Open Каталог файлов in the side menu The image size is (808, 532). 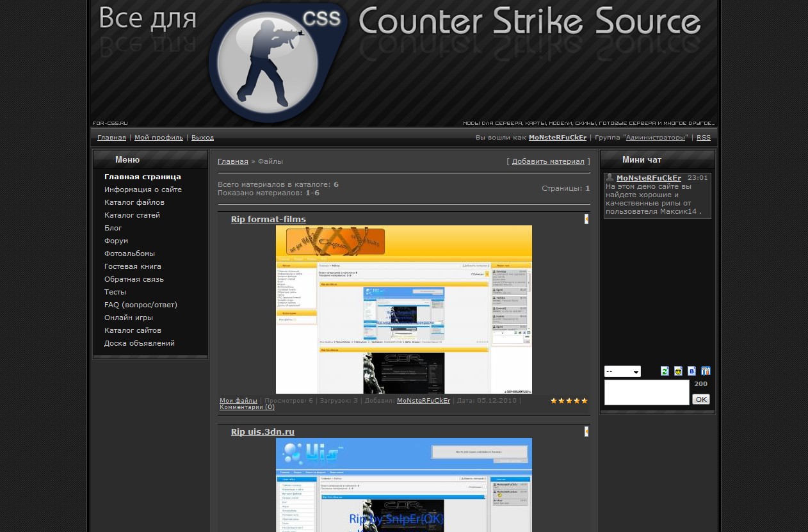(134, 202)
